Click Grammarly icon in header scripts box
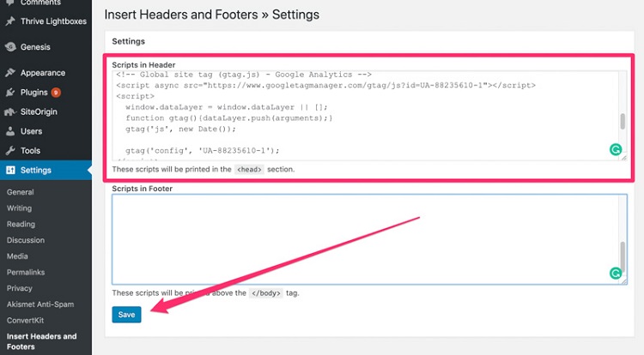This screenshot has height=355, width=644. 616,149
